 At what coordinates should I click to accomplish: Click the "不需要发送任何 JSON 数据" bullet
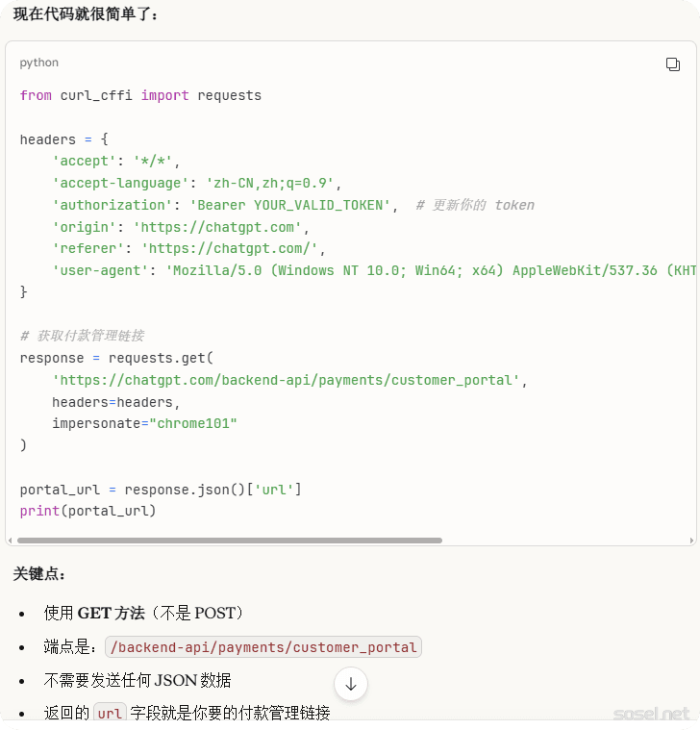point(137,680)
